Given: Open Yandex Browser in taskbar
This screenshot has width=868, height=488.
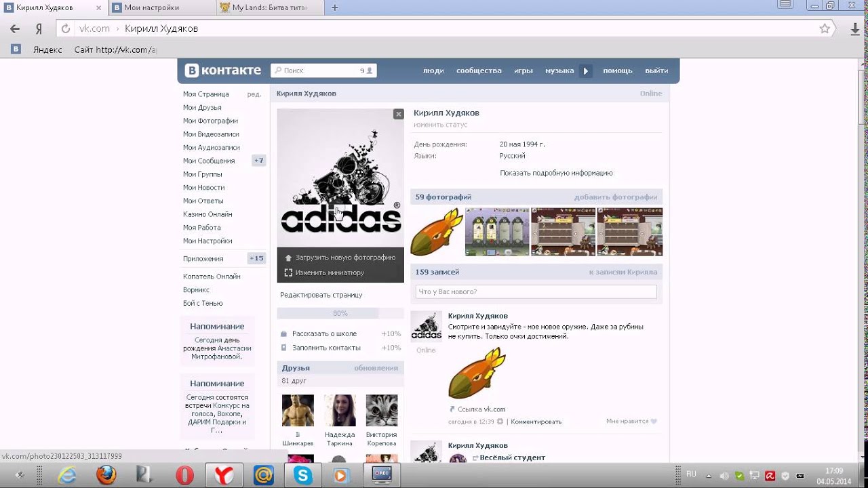Looking at the screenshot, I should tap(224, 475).
